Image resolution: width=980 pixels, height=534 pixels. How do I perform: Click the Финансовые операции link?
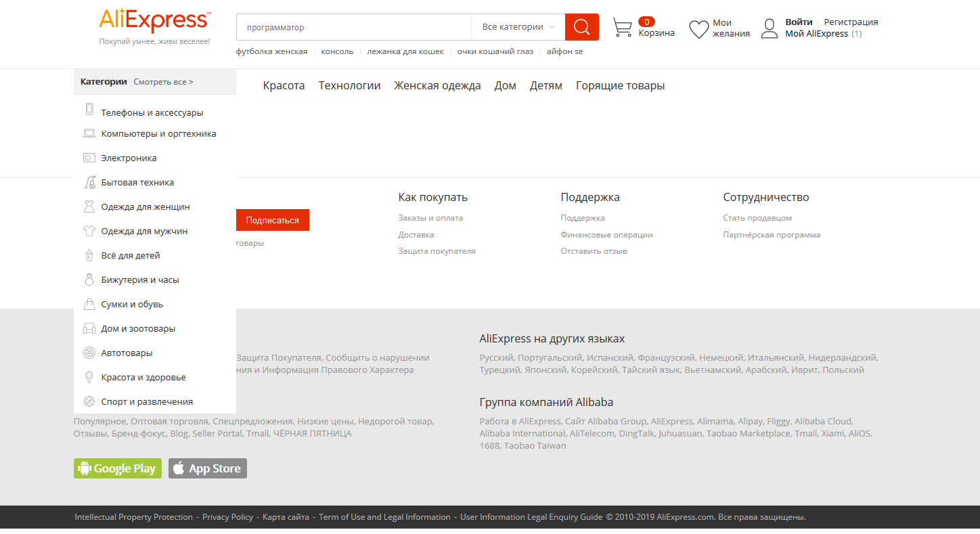click(x=606, y=235)
